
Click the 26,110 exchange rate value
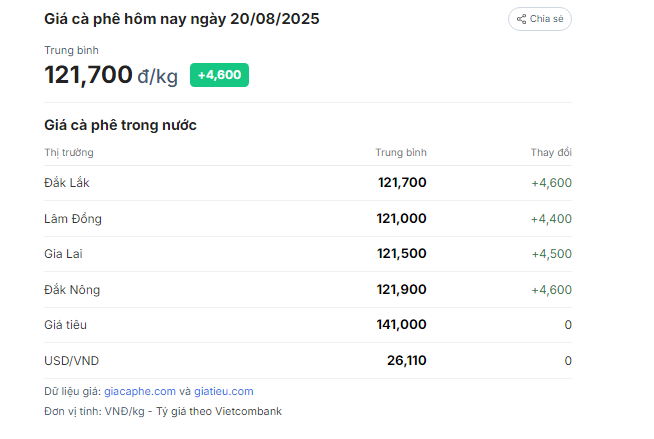[407, 361]
